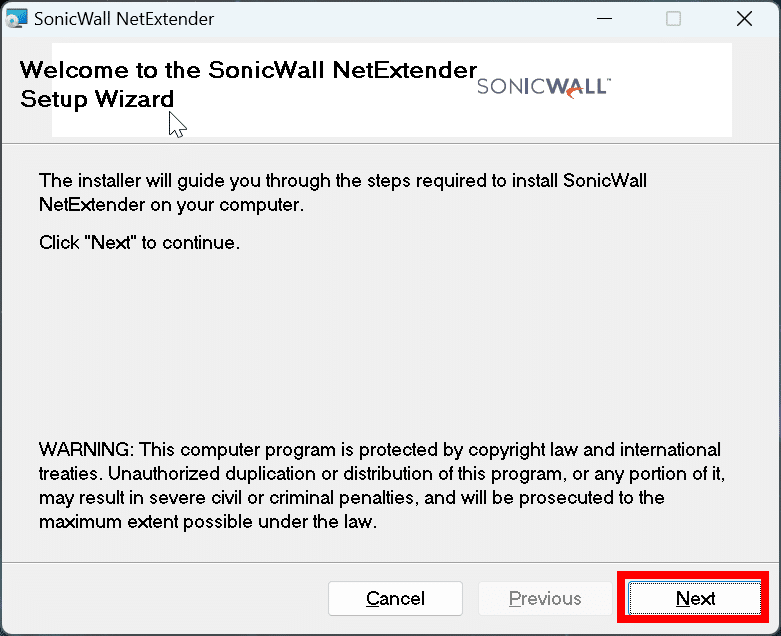The height and width of the screenshot is (636, 781).
Task: Minimize the NetExtender installer window
Action: click(604, 18)
